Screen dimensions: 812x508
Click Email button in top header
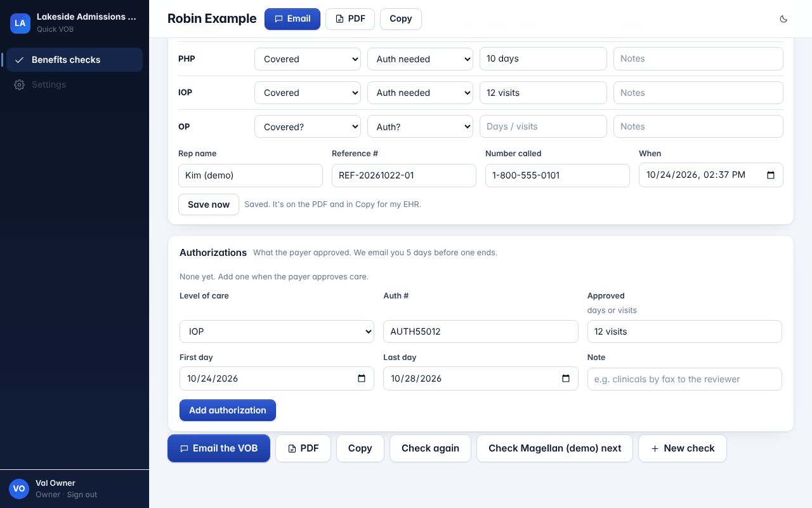(292, 19)
